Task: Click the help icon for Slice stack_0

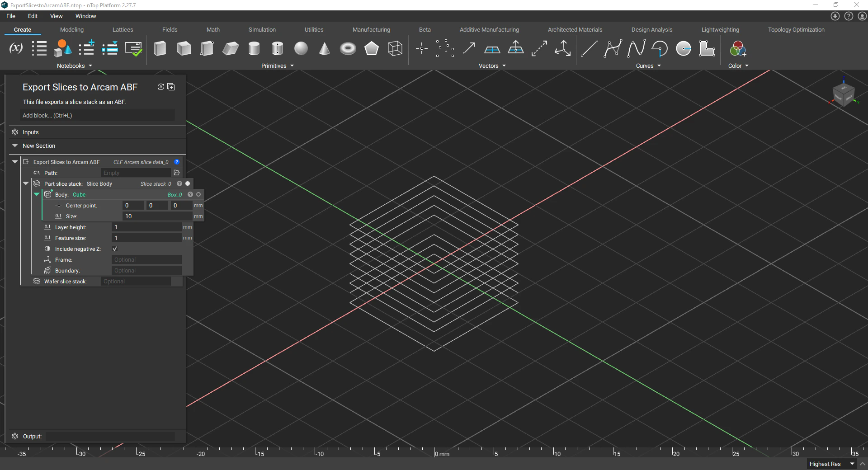Action: [179, 183]
